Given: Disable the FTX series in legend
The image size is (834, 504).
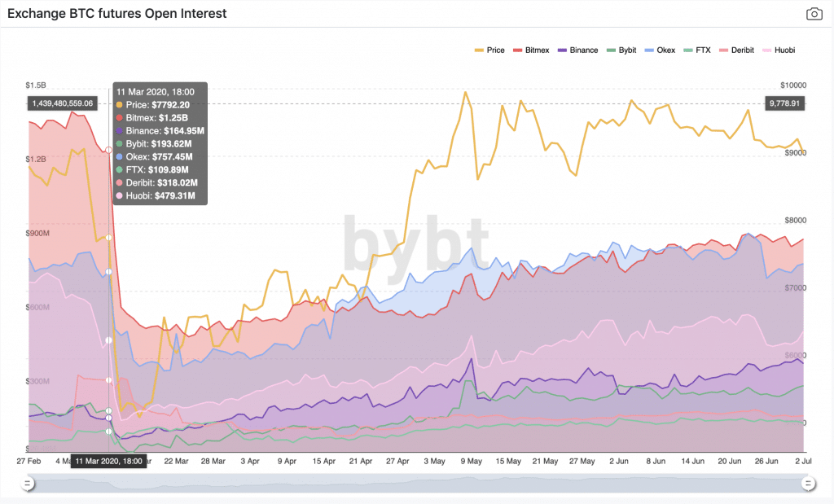Looking at the screenshot, I should point(697,50).
